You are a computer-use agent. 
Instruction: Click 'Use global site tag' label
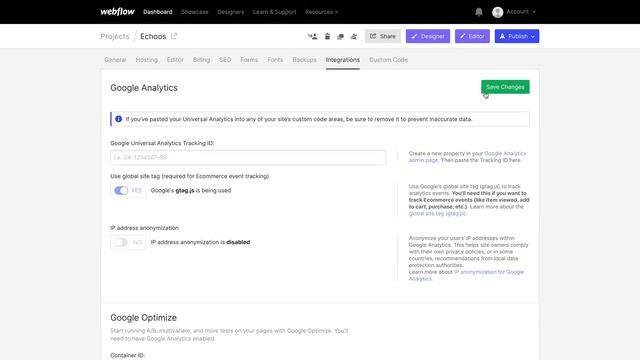189,176
